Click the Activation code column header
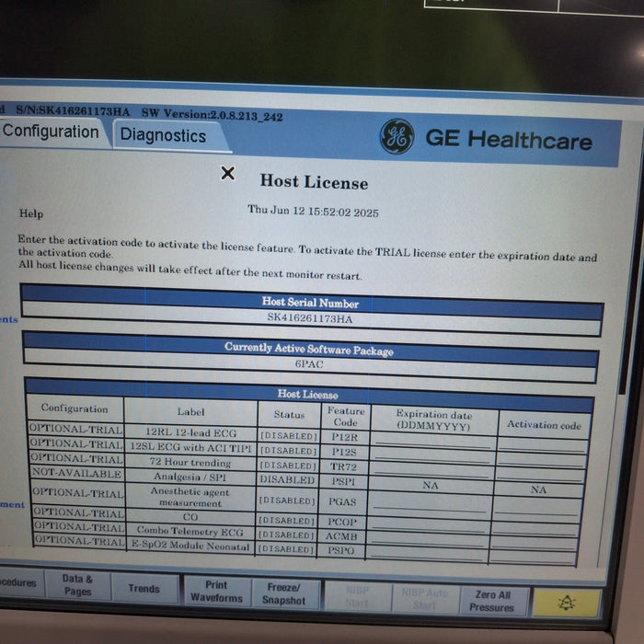644x644 pixels. pyautogui.click(x=544, y=425)
